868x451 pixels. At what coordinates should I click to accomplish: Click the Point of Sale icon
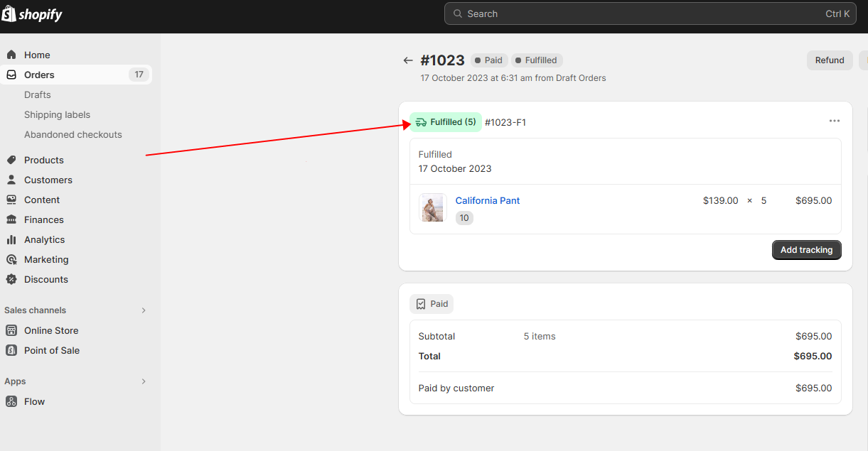[x=11, y=350]
